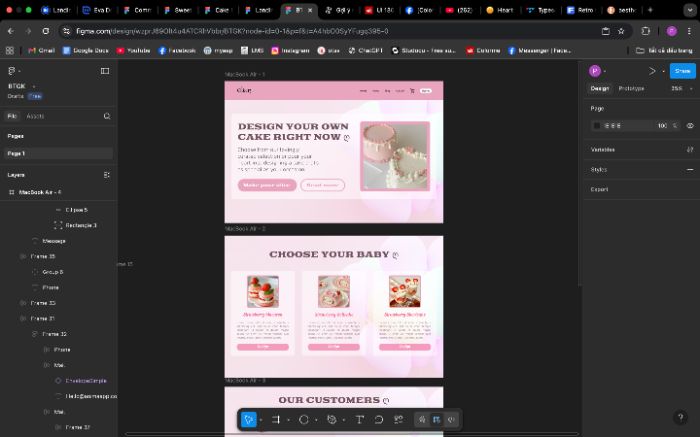
Task: Click the Help question mark icon
Action: 680,417
